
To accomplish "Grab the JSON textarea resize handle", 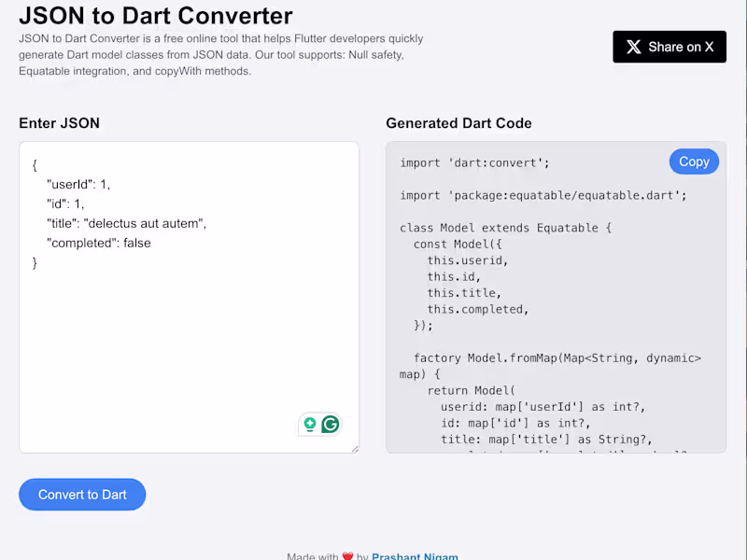I will 355,449.
